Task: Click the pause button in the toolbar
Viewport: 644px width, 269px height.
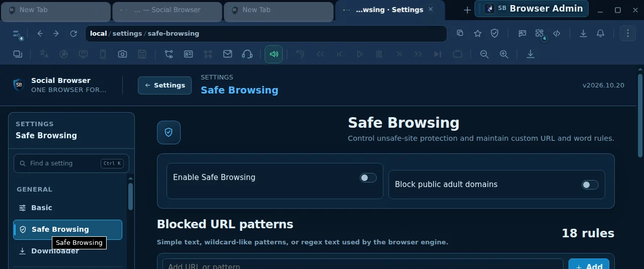Action: click(379, 54)
